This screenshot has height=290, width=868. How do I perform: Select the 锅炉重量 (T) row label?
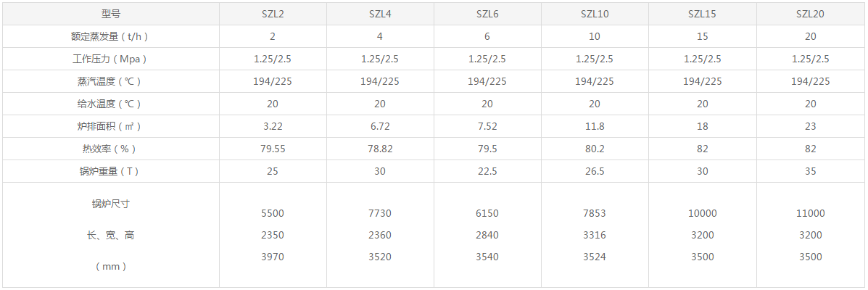click(110, 171)
